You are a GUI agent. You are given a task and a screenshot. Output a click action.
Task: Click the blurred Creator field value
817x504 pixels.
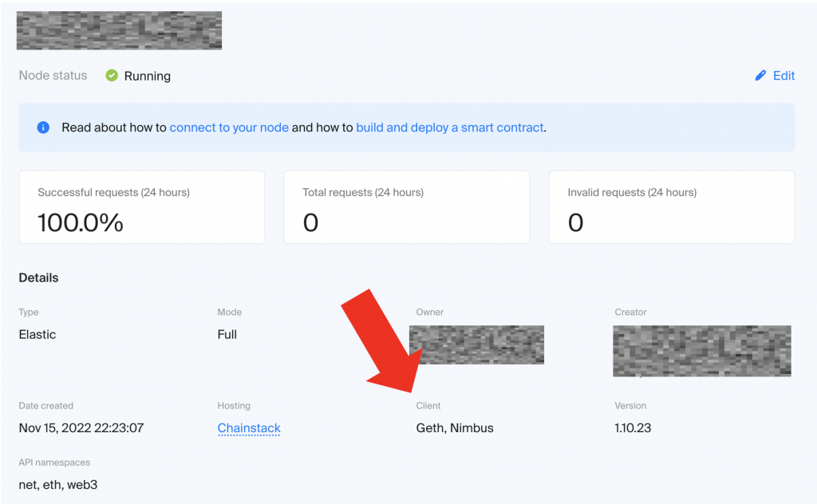702,350
